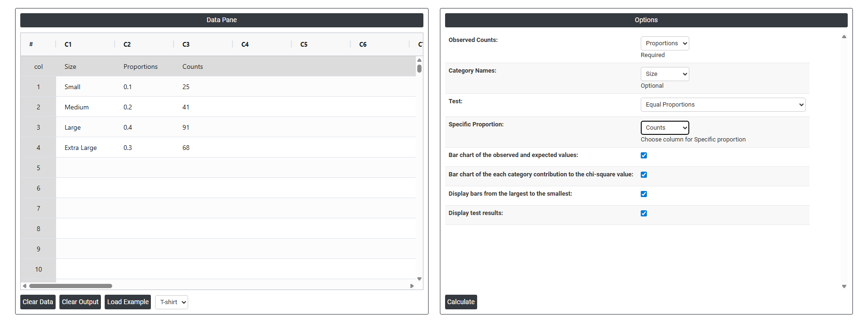Open the T-shirt example dropdown

click(x=172, y=302)
